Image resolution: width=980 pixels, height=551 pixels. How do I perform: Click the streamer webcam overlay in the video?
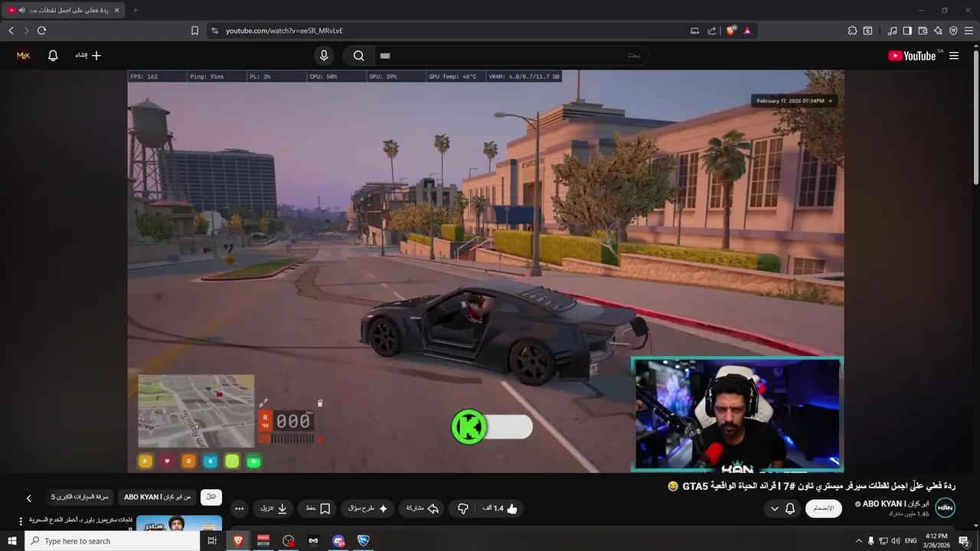click(737, 414)
